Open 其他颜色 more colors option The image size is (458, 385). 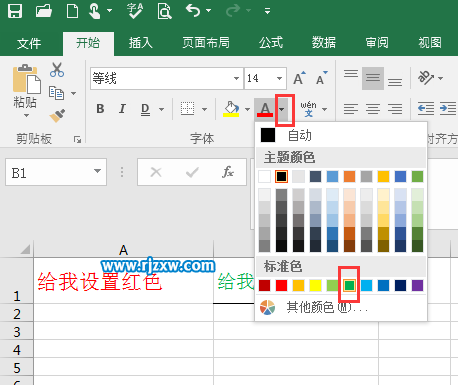(x=341, y=307)
